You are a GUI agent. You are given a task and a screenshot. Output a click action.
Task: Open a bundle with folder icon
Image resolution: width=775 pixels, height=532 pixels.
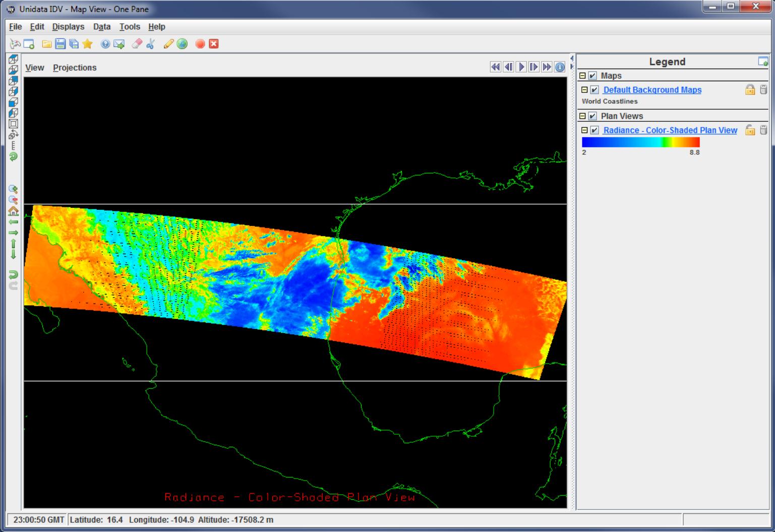point(46,44)
